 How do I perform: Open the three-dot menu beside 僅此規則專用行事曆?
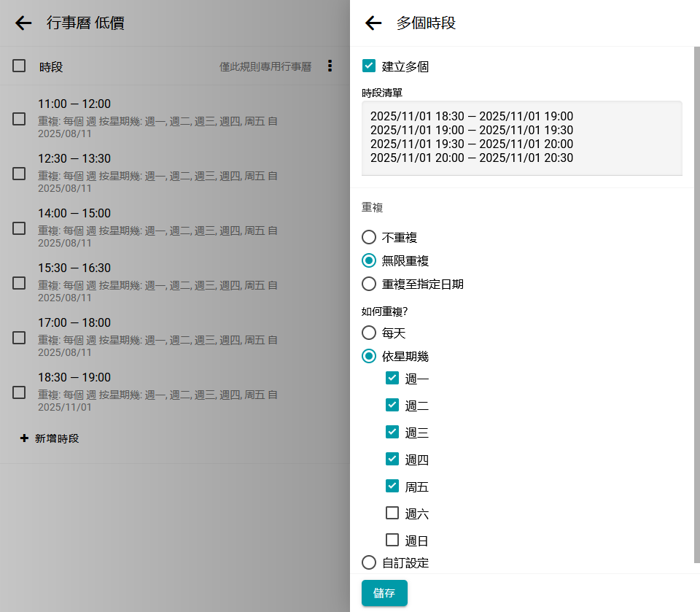click(330, 66)
